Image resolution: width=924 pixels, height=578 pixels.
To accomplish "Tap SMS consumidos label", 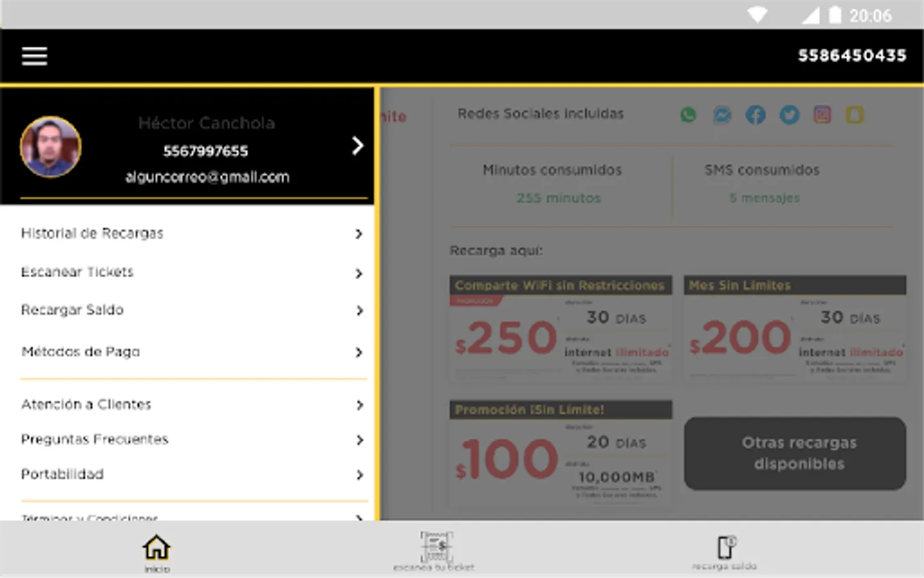I will point(762,170).
